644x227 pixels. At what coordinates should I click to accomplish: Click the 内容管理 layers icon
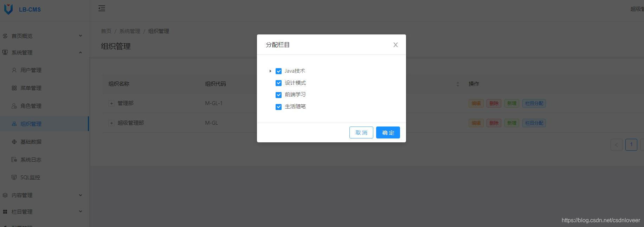pyautogui.click(x=5, y=195)
